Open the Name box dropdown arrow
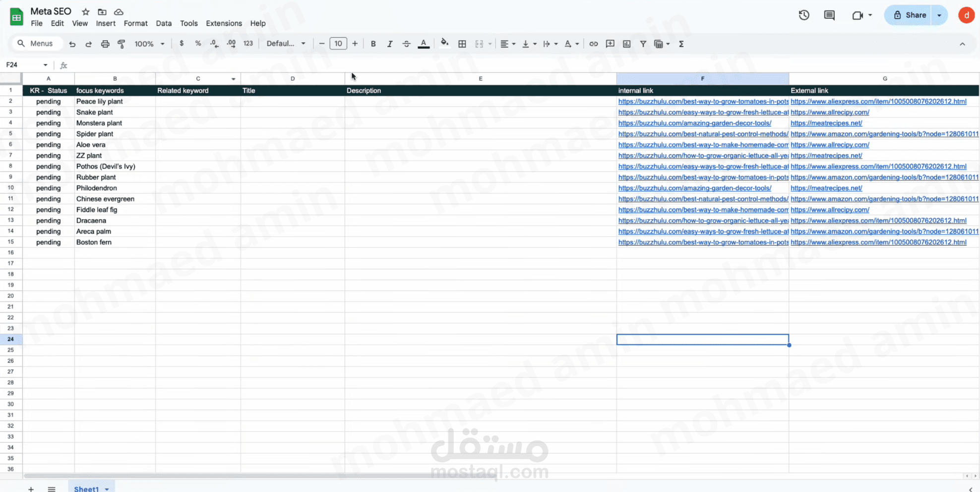Viewport: 980px width, 492px height. pyautogui.click(x=45, y=65)
